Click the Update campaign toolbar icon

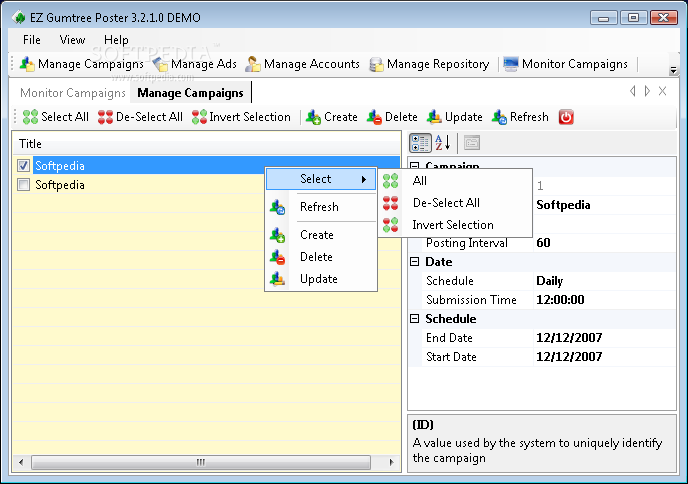(x=434, y=117)
